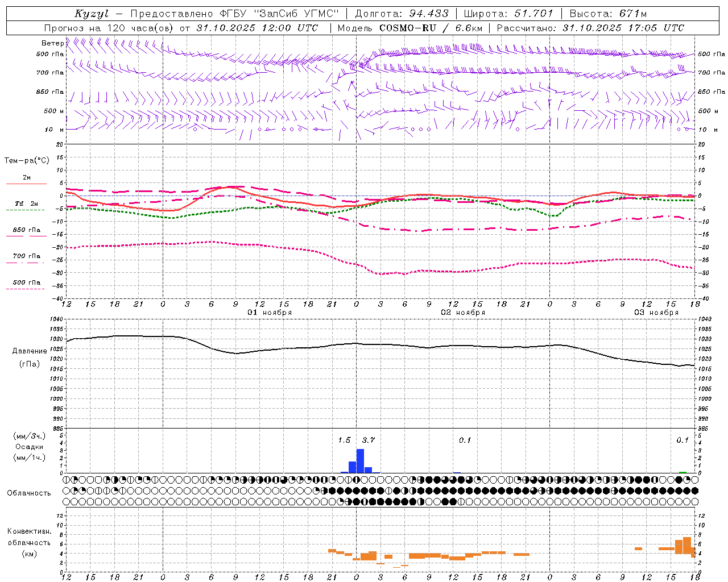Click the Высота: 671м elevation value
Viewport: 728px width, 582px height.
(609, 14)
